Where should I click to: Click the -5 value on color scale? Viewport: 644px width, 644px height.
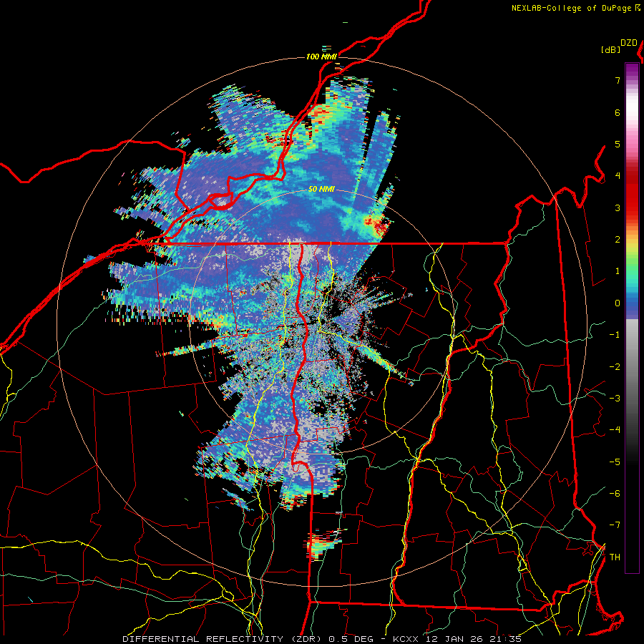pyautogui.click(x=615, y=462)
